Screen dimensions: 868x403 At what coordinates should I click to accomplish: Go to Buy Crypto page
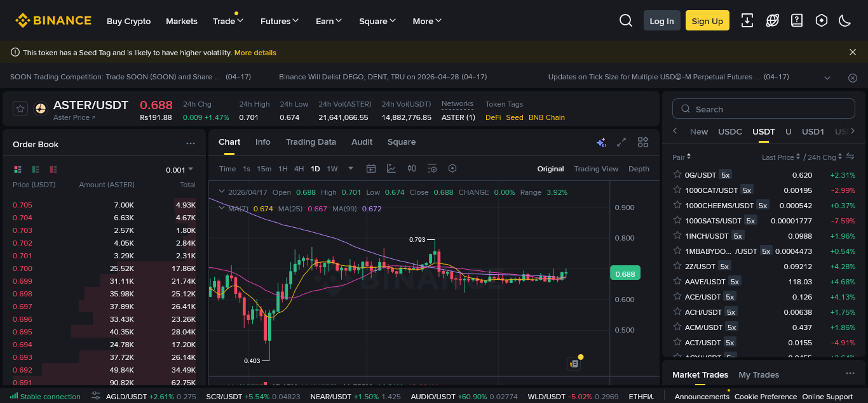[x=129, y=21]
